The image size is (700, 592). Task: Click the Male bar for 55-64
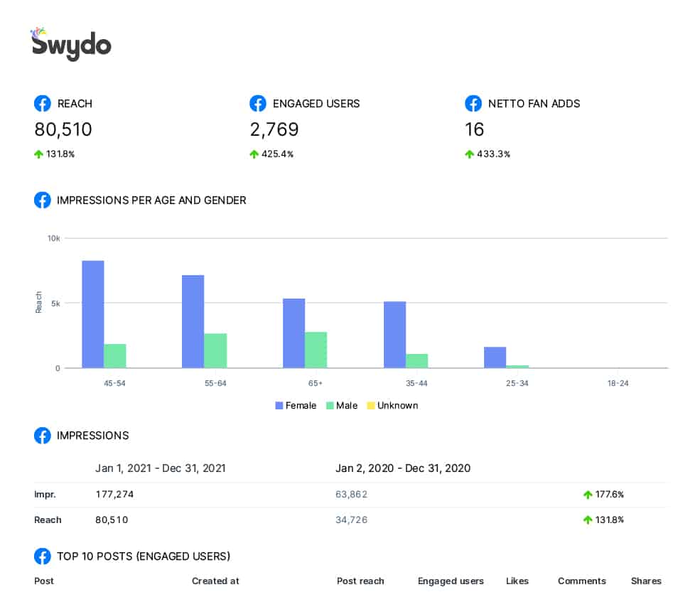pos(215,350)
